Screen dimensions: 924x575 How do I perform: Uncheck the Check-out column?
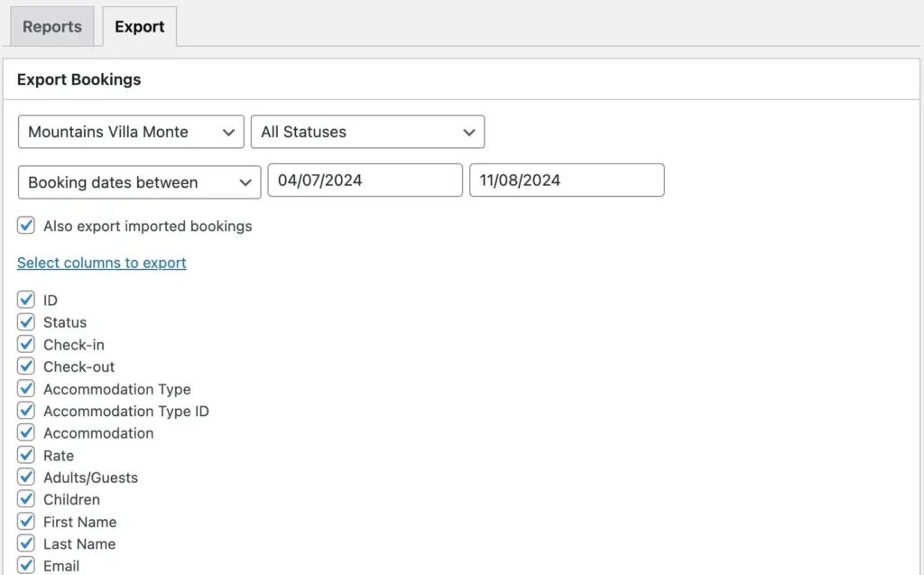[x=25, y=366]
